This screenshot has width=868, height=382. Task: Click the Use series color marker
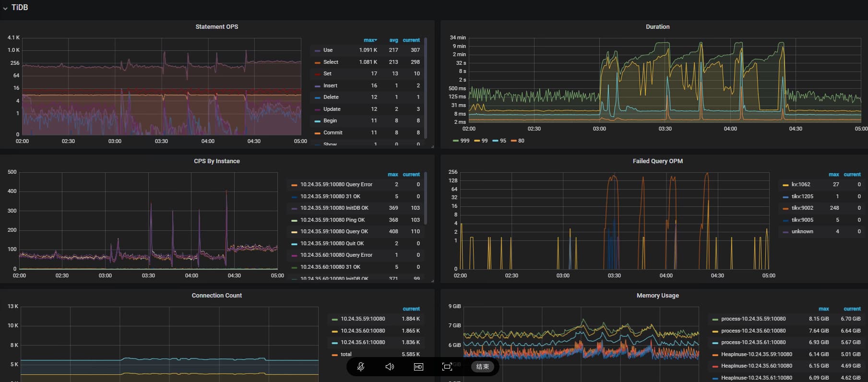[317, 50]
